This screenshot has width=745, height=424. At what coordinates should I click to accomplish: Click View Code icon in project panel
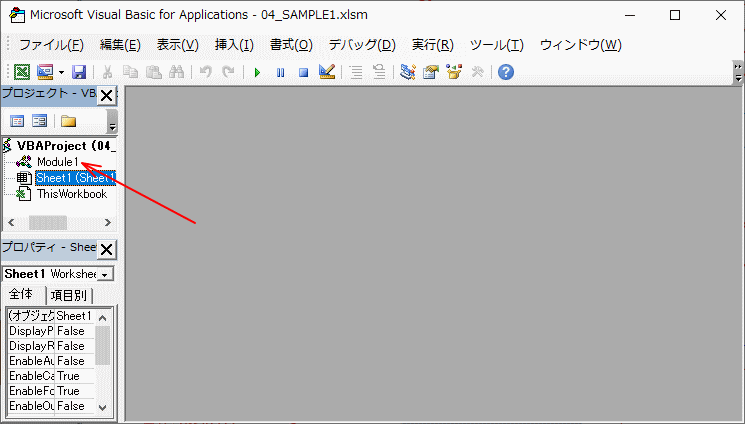pyautogui.click(x=17, y=121)
